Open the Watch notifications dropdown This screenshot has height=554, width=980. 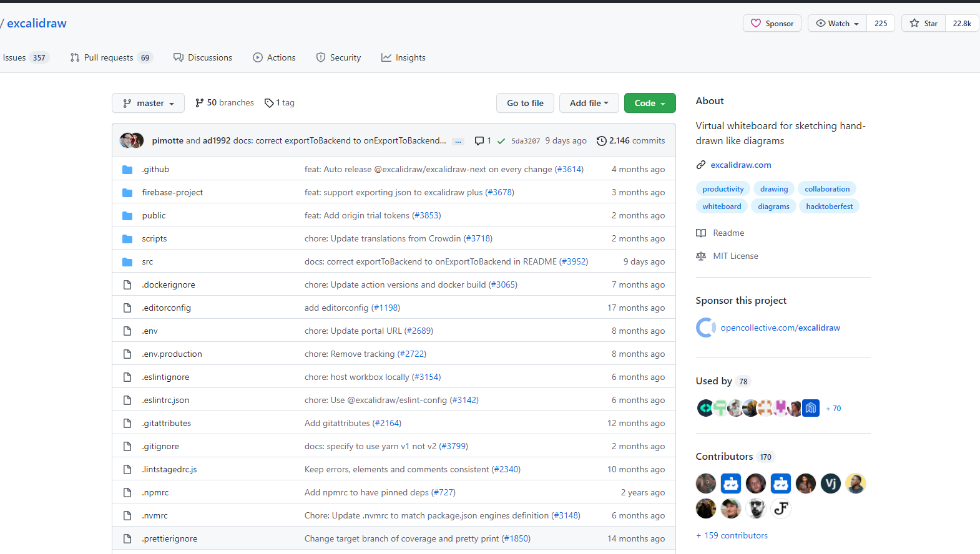[x=837, y=23]
